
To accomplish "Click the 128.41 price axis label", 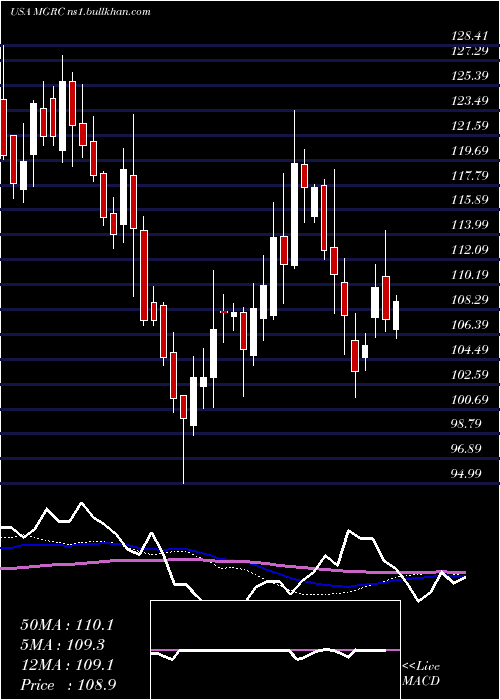I will click(x=468, y=36).
